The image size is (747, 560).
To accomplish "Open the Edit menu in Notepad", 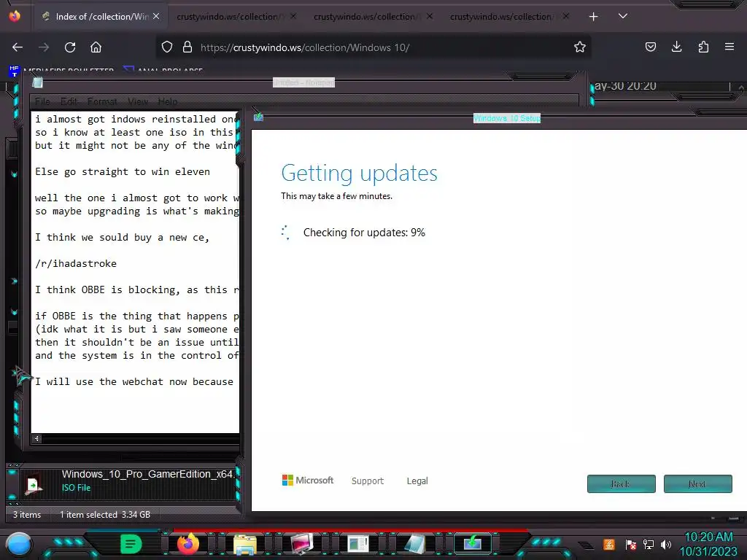I will click(x=69, y=101).
